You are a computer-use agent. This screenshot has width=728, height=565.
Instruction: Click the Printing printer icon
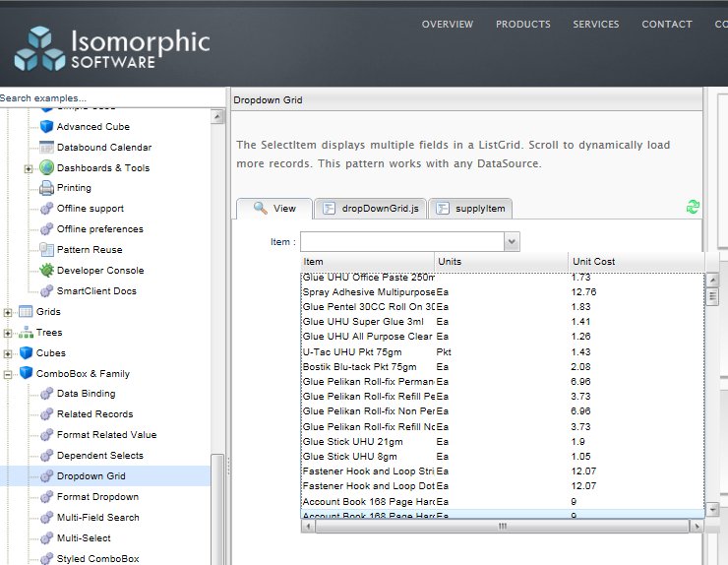click(x=46, y=188)
